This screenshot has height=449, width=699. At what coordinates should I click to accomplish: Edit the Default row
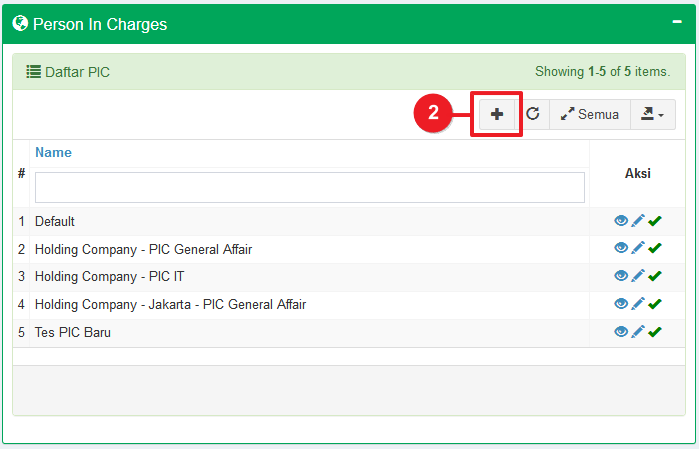[638, 221]
